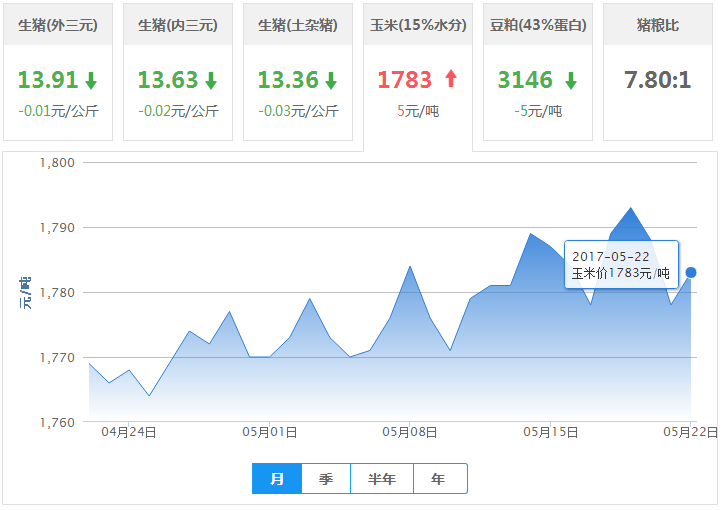723x510 pixels.
Task: Open the 生猪(内三元) price card
Action: pyautogui.click(x=178, y=71)
